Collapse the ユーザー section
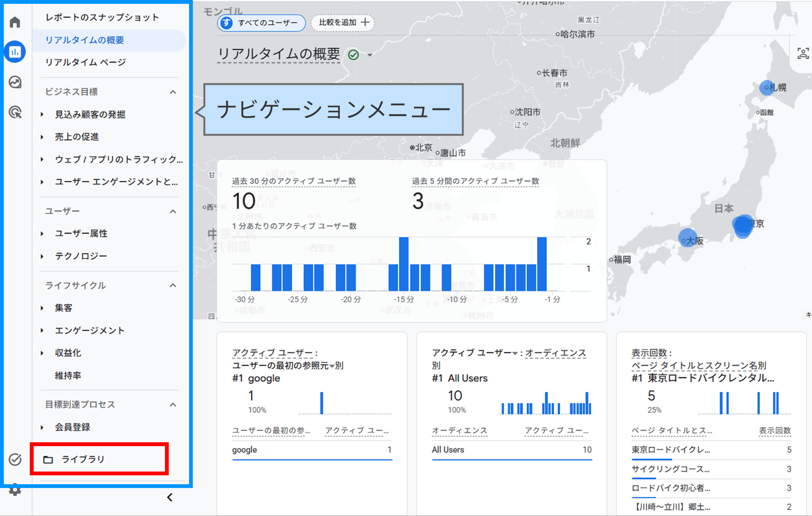This screenshot has height=516, width=812. [x=173, y=211]
